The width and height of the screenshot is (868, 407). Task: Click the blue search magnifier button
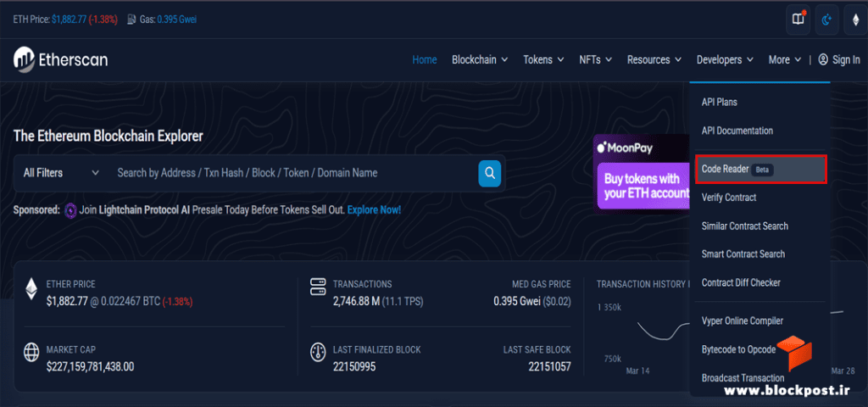pyautogui.click(x=489, y=173)
